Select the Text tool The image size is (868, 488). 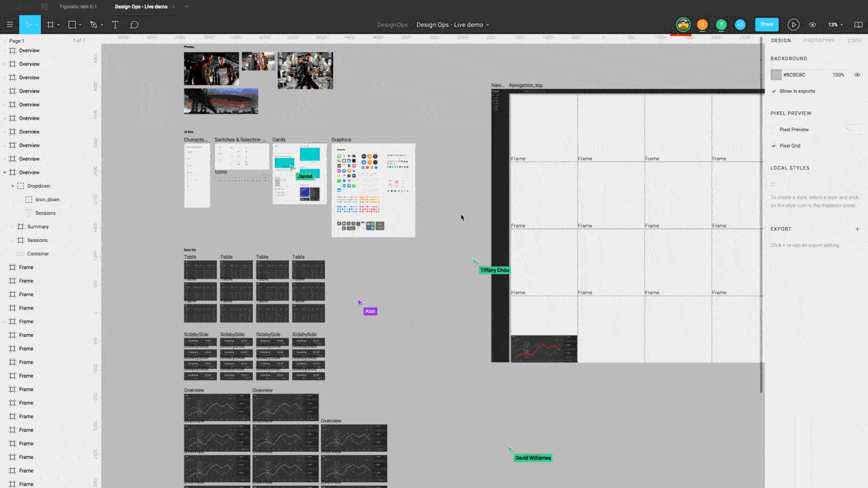pyautogui.click(x=115, y=24)
